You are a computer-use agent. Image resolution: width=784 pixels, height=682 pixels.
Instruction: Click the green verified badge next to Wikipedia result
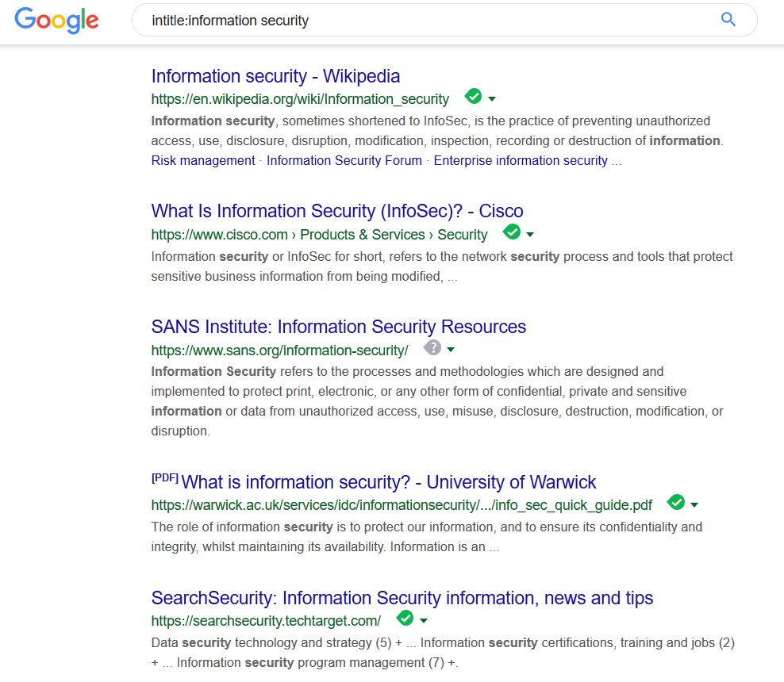point(475,95)
